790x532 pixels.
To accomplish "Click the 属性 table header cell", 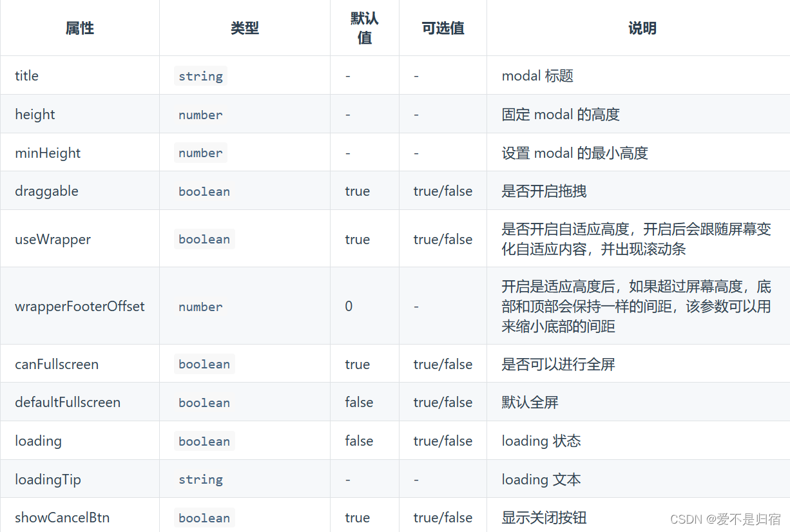I will 79,28.
